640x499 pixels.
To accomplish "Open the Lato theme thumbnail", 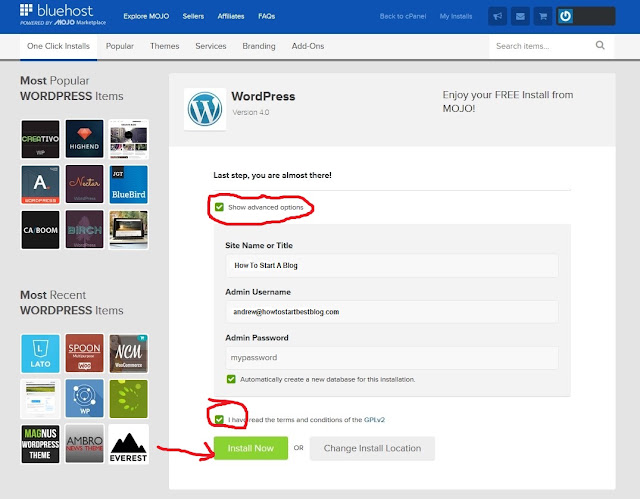I will pos(40,353).
